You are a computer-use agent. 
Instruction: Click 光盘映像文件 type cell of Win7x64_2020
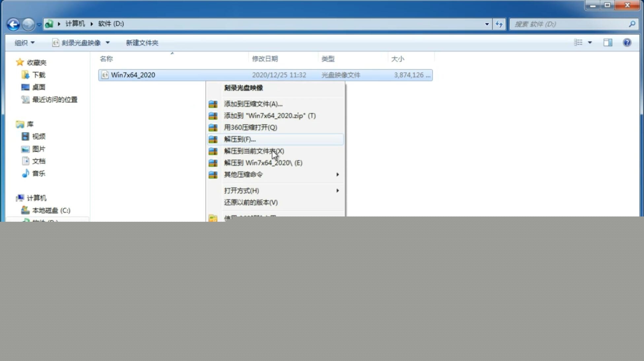tap(341, 75)
